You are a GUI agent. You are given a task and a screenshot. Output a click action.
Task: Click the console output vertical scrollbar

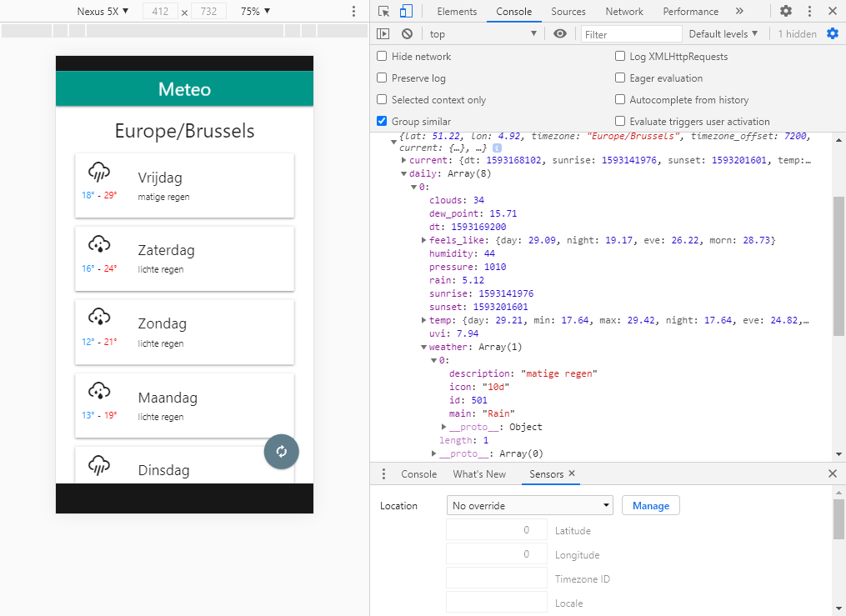click(838, 267)
